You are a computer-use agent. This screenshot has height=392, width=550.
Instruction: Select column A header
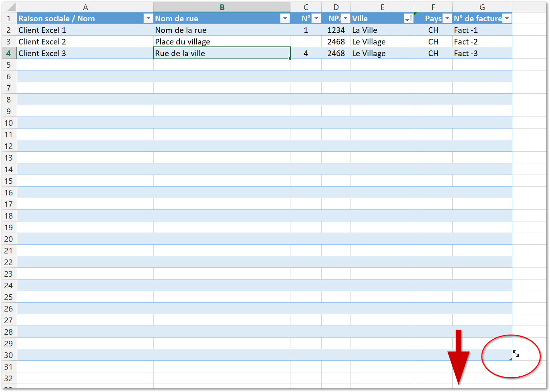coord(85,7)
